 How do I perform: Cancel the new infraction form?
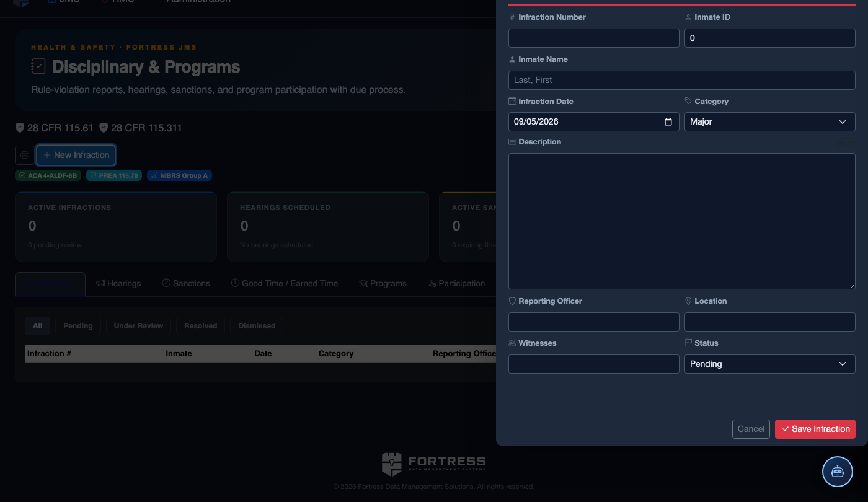tap(751, 429)
